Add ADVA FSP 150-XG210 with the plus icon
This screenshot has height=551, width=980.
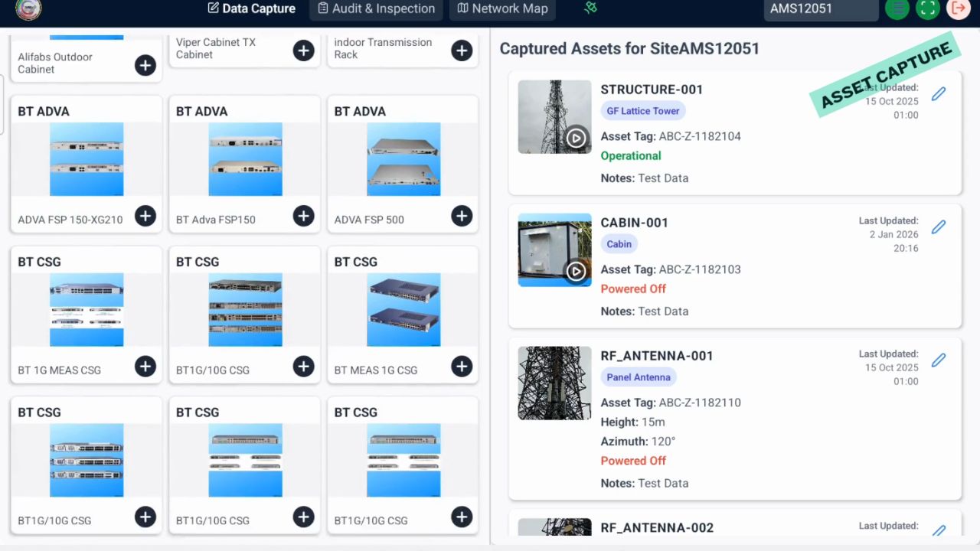click(x=145, y=216)
